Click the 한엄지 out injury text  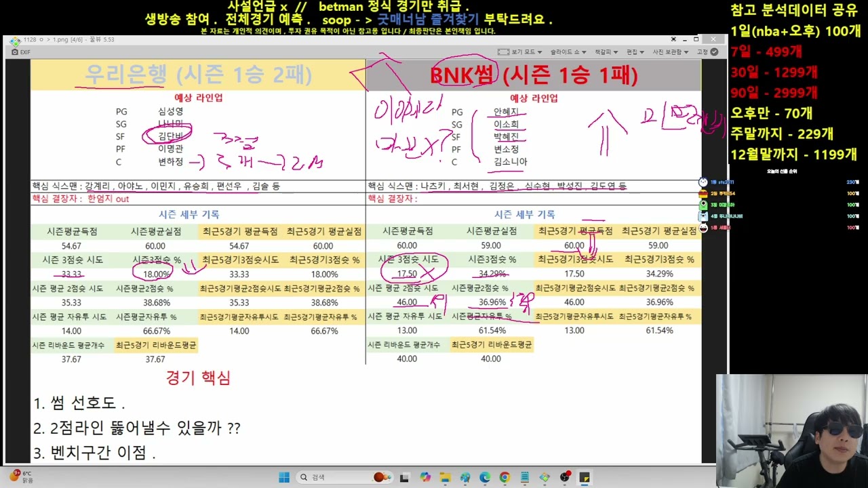[108, 199]
